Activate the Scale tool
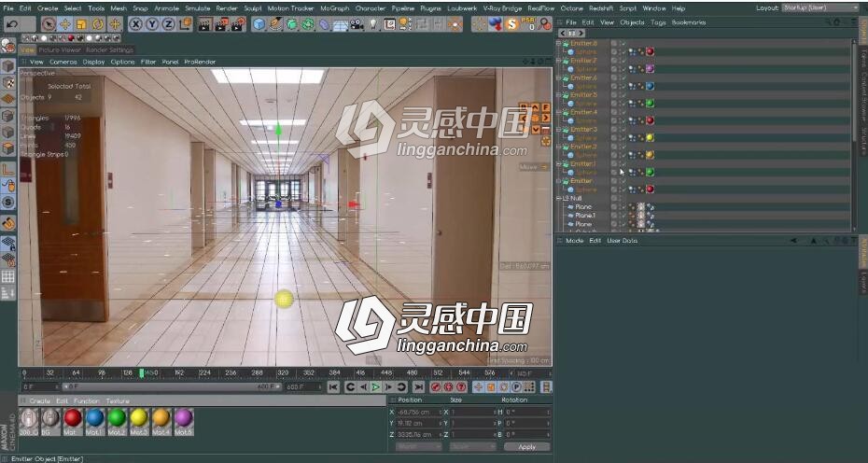The image size is (868, 463). tap(81, 24)
